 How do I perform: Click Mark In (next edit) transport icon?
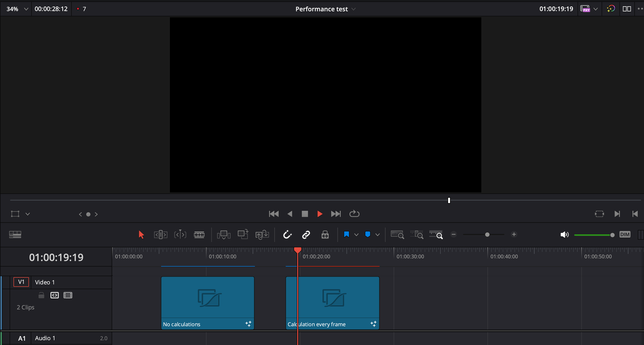pos(617,214)
